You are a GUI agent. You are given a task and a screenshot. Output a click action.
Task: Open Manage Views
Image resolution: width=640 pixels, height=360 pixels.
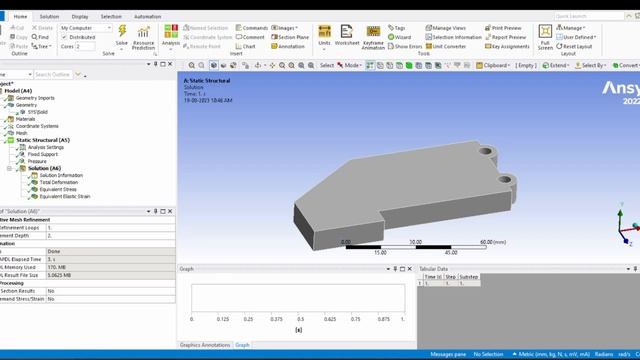point(445,28)
